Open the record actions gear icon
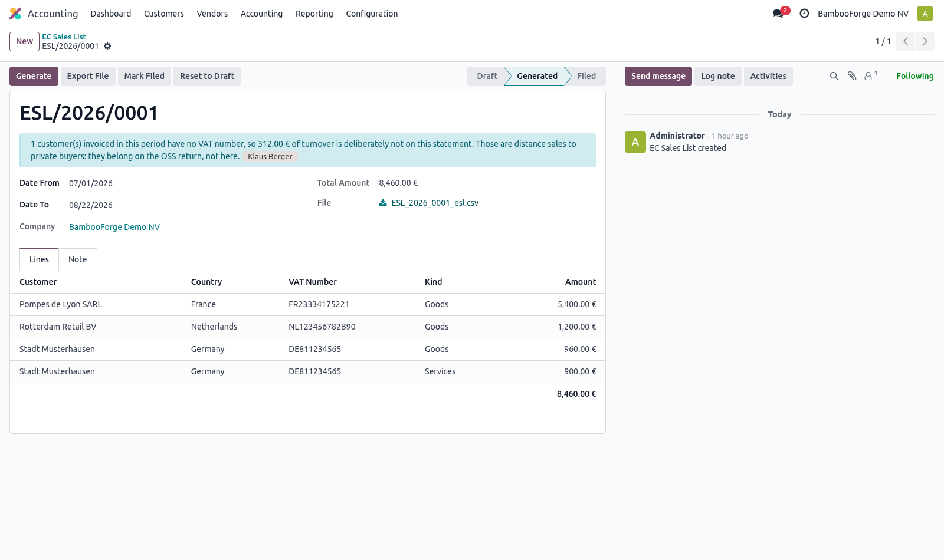The height and width of the screenshot is (560, 944). click(x=107, y=46)
